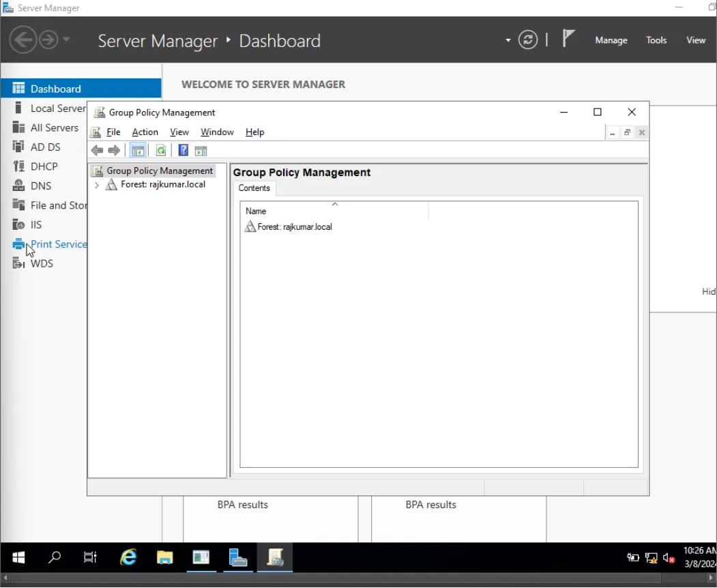Toggle Show/Hide Action Pane toolbar icon
The width and height of the screenshot is (717, 588).
click(x=201, y=151)
